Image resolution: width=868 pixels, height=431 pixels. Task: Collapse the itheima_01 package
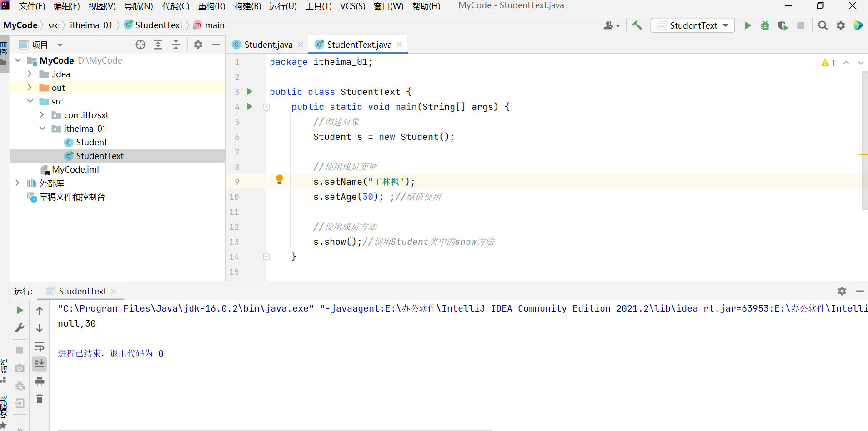[x=42, y=129]
